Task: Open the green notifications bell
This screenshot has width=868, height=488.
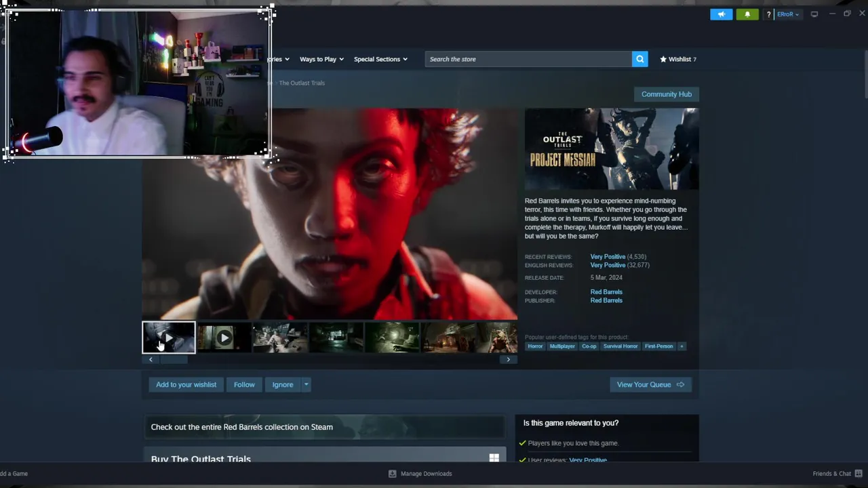Action: pyautogui.click(x=747, y=14)
